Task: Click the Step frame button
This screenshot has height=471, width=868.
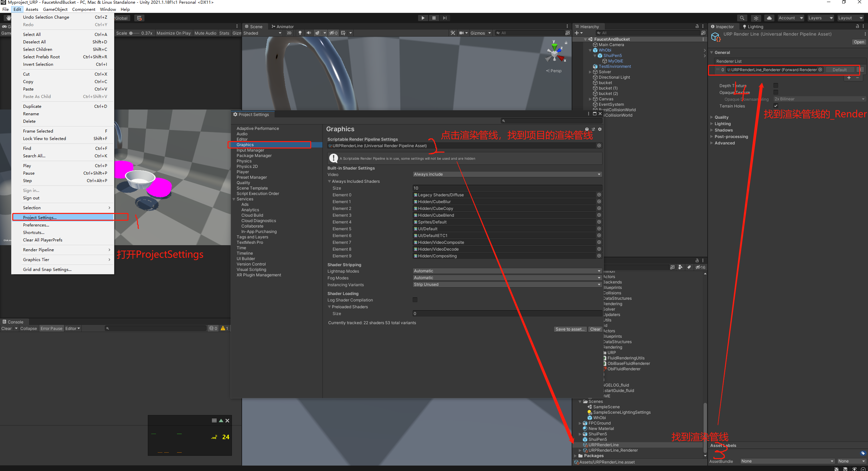Action: click(x=445, y=18)
